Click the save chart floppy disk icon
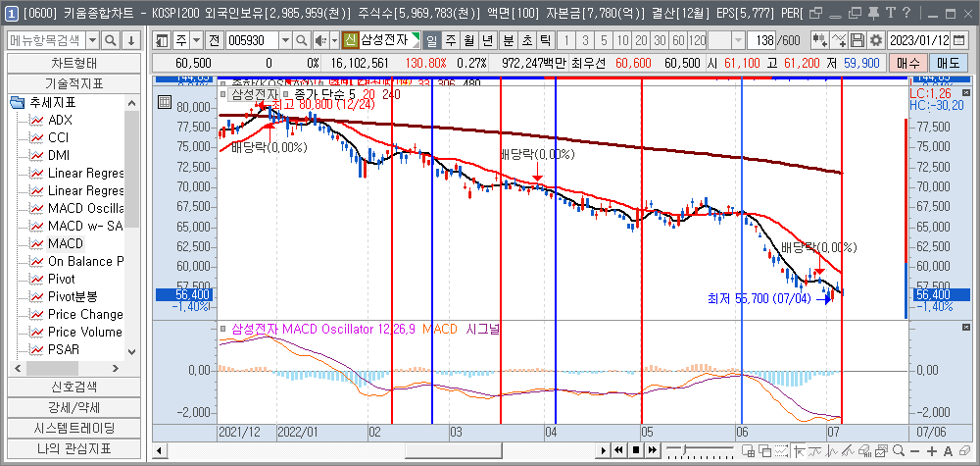 coord(857,40)
